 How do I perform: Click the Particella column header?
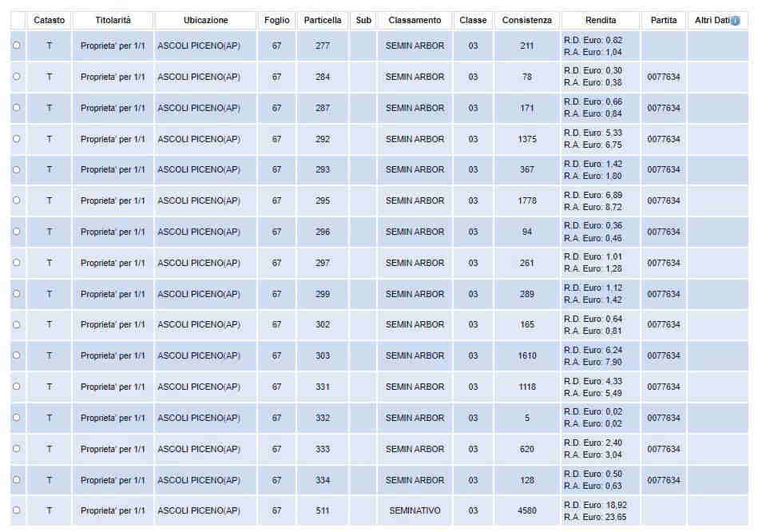[x=323, y=21]
